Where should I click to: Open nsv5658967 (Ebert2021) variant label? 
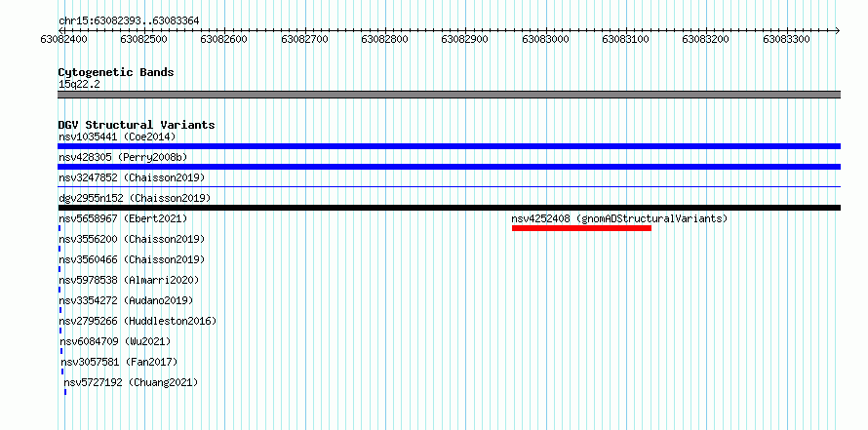point(123,218)
